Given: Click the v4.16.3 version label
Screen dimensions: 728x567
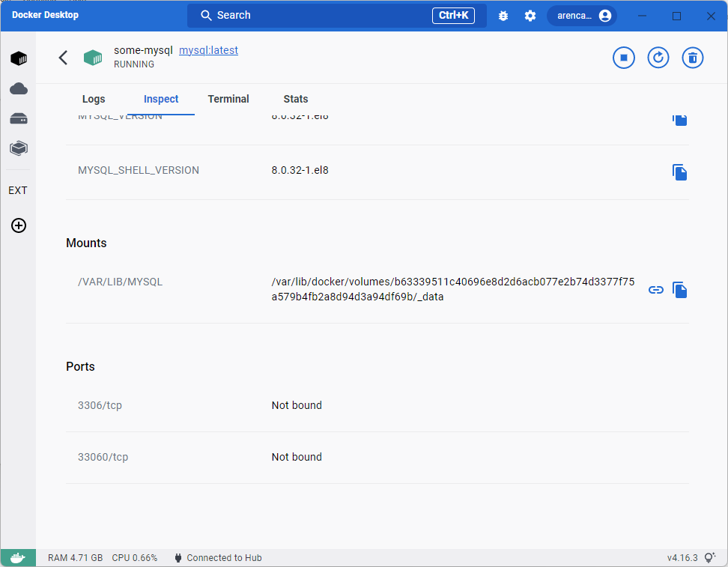Looking at the screenshot, I should click(682, 558).
